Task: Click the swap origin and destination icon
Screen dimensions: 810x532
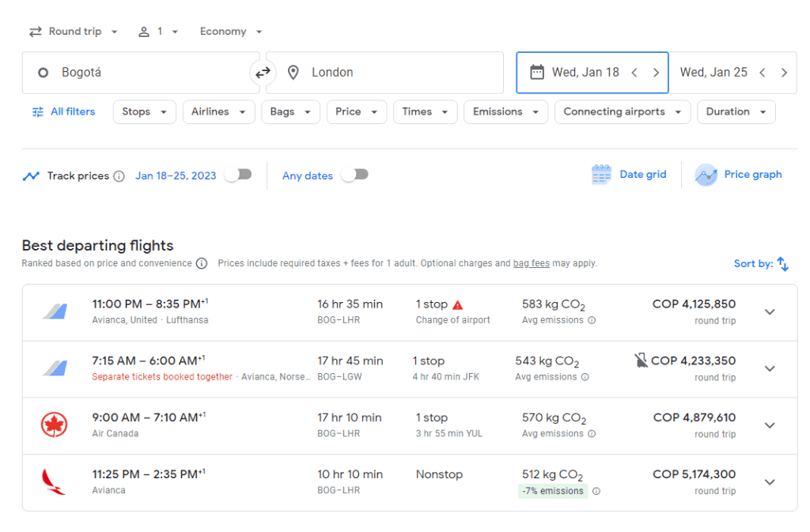Action: (x=262, y=72)
